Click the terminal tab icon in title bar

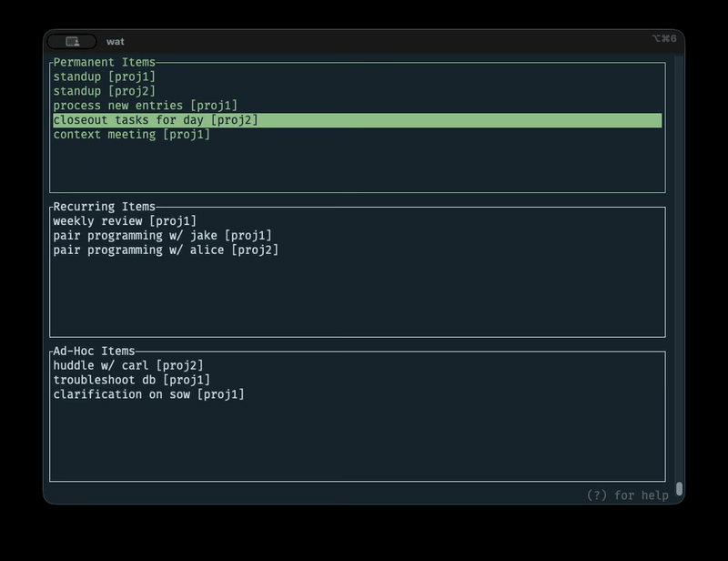[72, 40]
